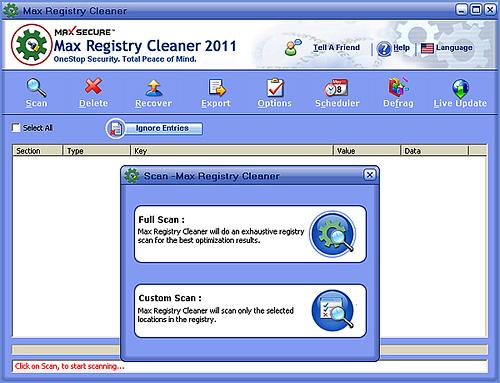
Task: Click the Tell A Friend link
Action: [336, 48]
